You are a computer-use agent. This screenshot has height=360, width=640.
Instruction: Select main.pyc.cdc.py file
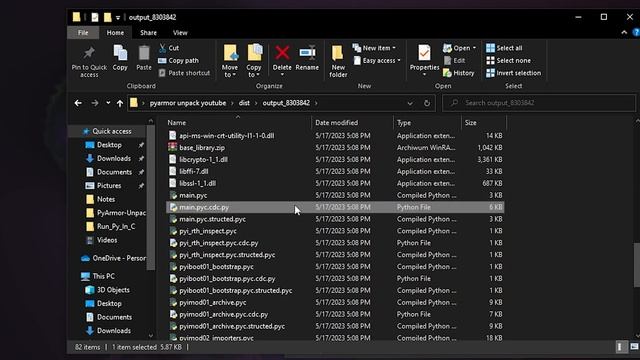335,207
